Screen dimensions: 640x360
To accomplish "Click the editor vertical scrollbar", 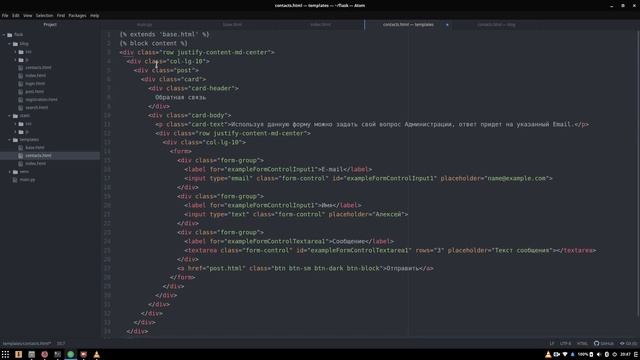I will (x=638, y=173).
